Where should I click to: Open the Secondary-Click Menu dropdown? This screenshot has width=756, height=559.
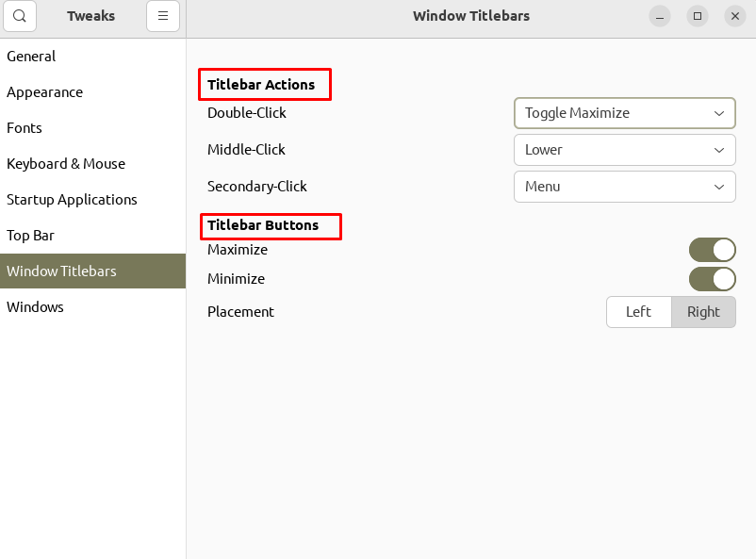(624, 187)
